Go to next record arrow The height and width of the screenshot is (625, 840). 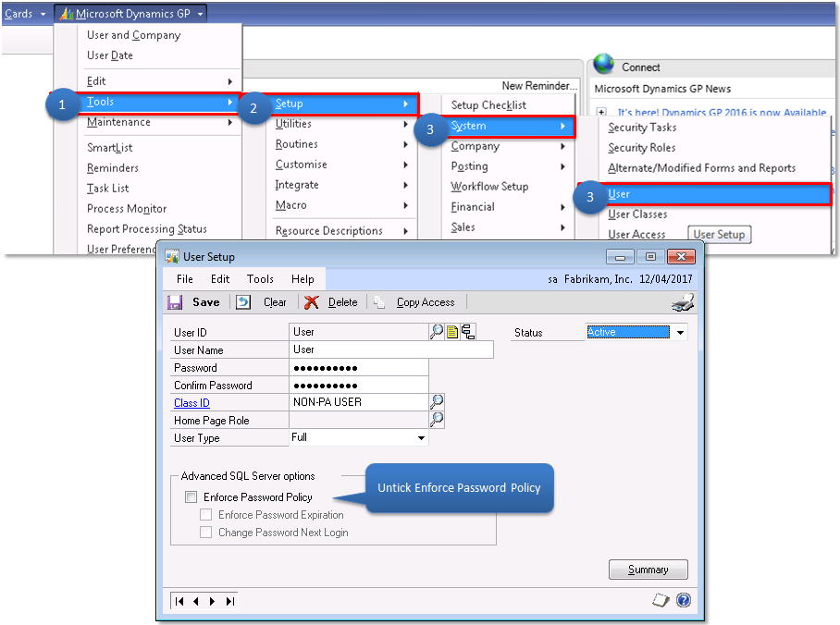pos(212,602)
